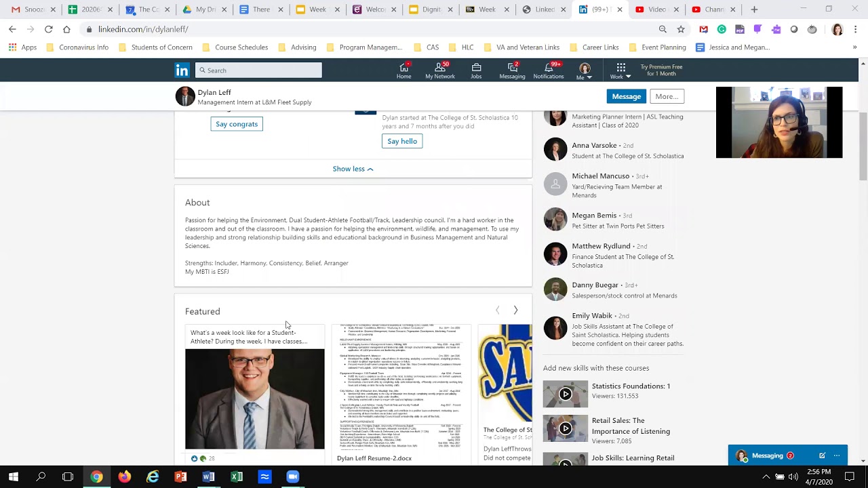The image size is (868, 488).
Task: Open the Jobs briefcase icon
Action: 476,71
